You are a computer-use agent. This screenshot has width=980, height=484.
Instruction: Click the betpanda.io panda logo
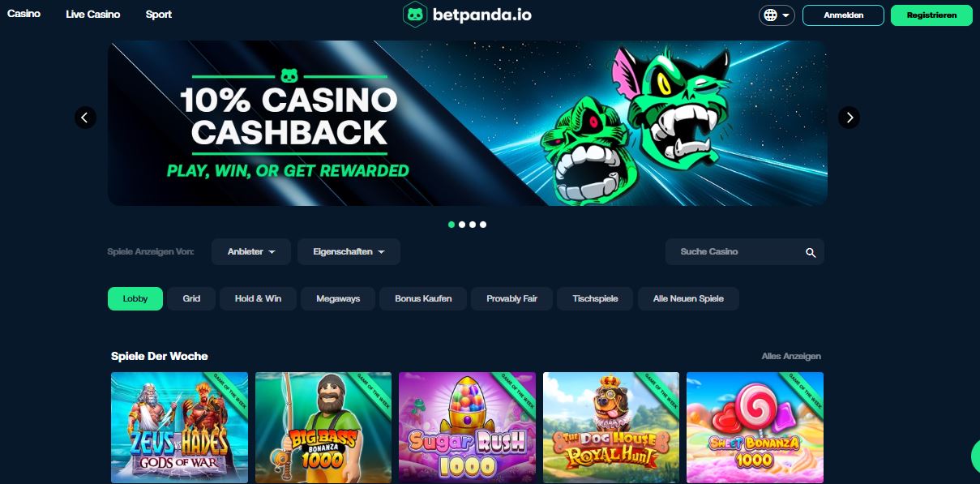pos(415,15)
